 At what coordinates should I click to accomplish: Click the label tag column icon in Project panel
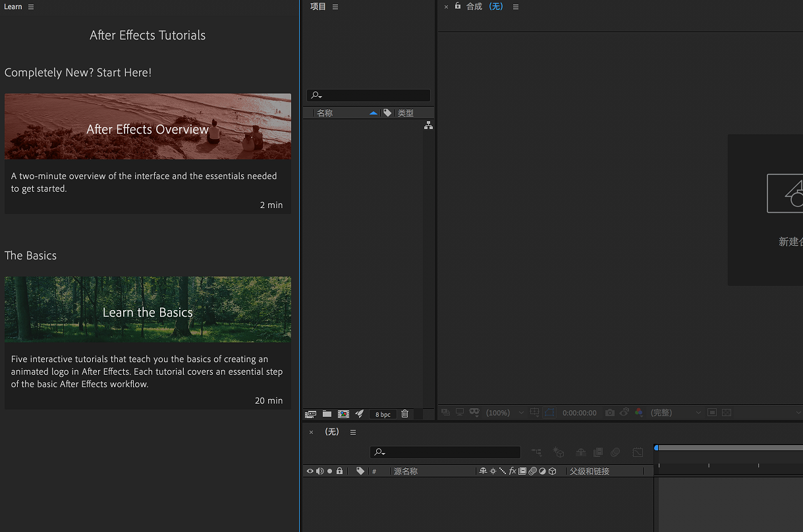pyautogui.click(x=387, y=113)
